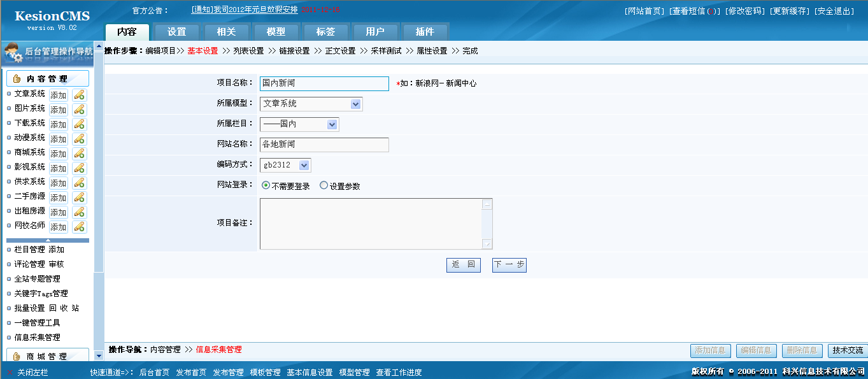Open 一键管理工具 in sidebar

(x=37, y=323)
